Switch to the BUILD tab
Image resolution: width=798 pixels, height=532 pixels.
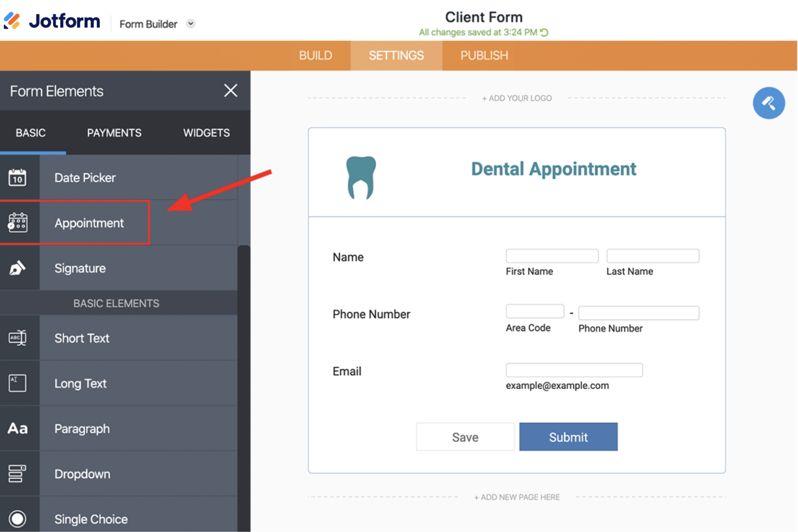point(315,56)
